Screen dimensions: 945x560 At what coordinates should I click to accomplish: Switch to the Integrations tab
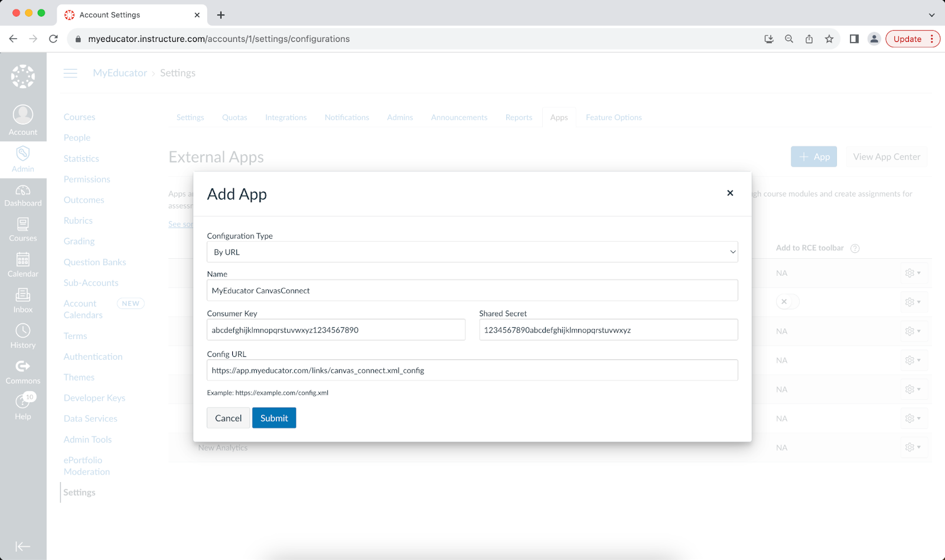tap(286, 118)
